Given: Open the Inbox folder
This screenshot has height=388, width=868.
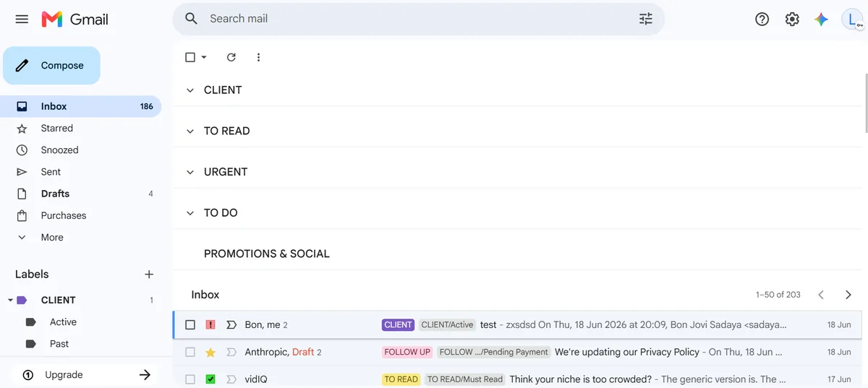Looking at the screenshot, I should [80, 106].
